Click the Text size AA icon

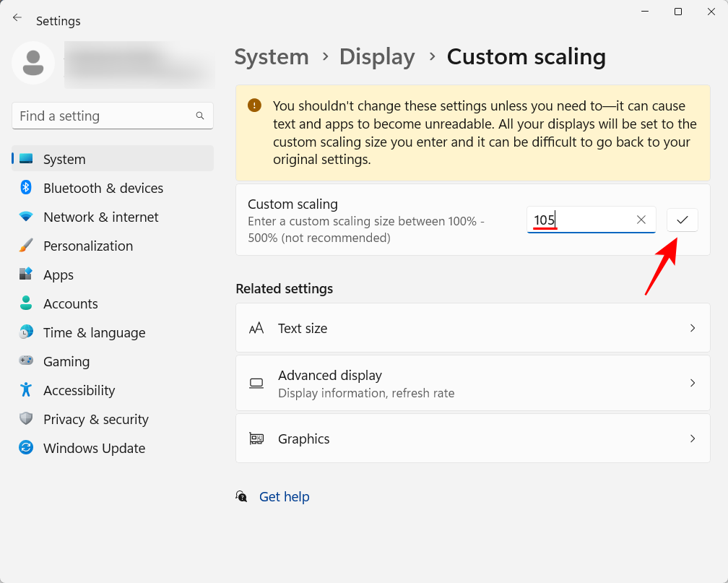256,327
